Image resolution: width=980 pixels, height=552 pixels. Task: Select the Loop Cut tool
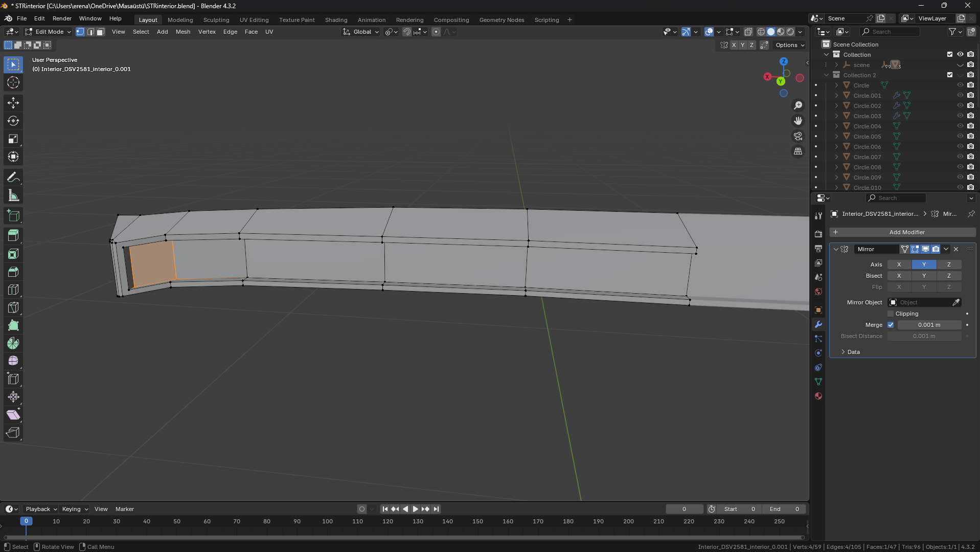[x=13, y=290]
